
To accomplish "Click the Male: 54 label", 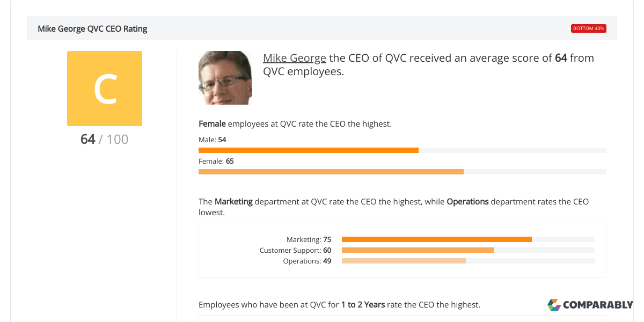I will [213, 140].
